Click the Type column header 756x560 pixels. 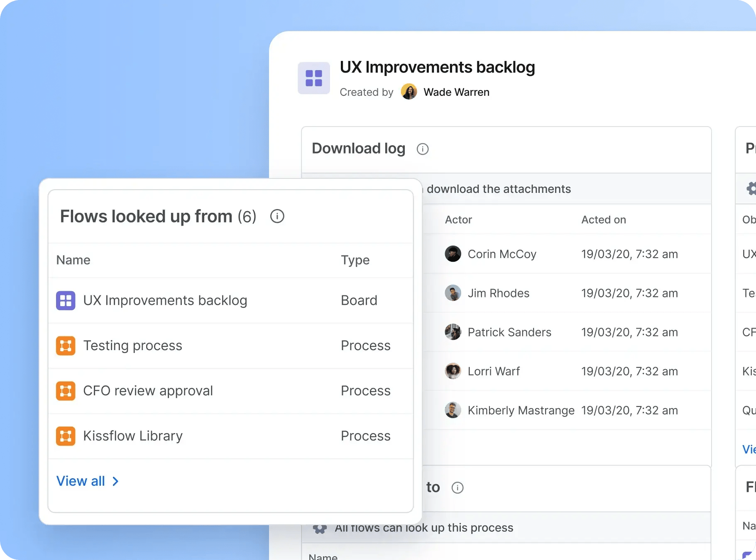[355, 260]
